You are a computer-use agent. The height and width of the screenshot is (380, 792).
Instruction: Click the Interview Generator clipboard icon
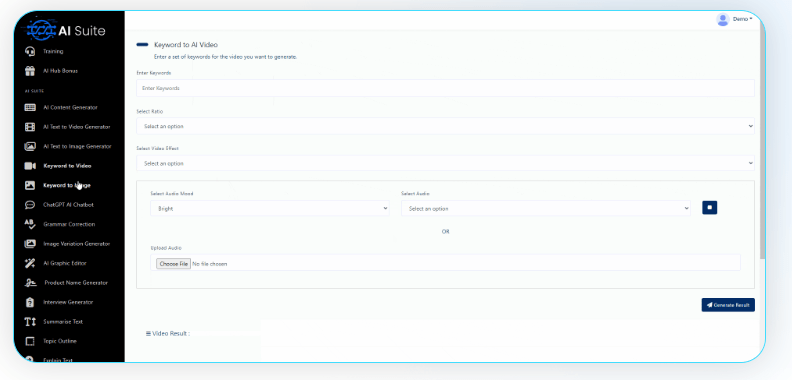pyautogui.click(x=30, y=302)
